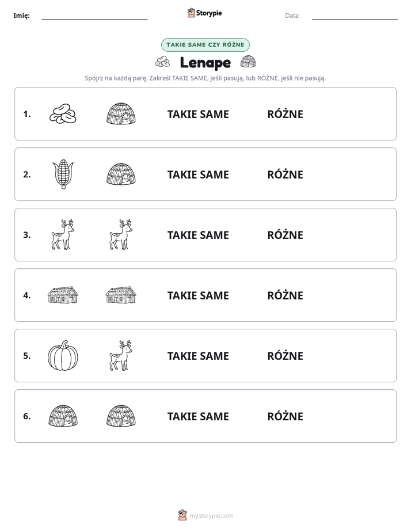Click the wigwam icon in row 1
Image resolution: width=411 pixels, height=532 pixels.
click(121, 113)
